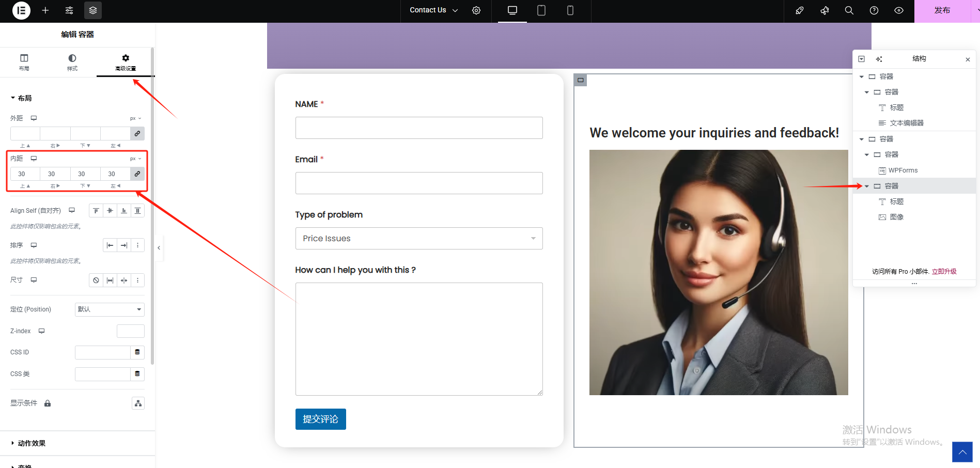Switch to the Layout tab

pyautogui.click(x=24, y=62)
